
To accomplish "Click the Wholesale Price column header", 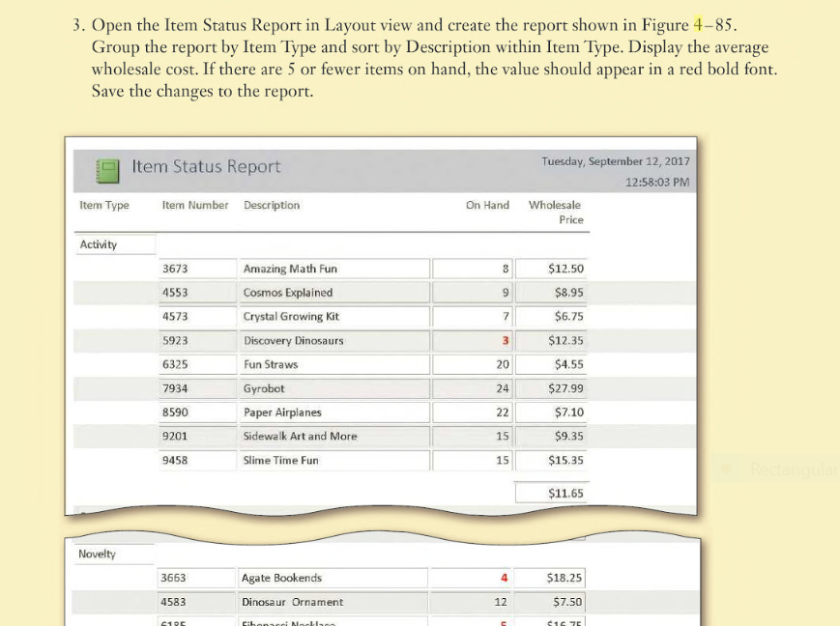I will 556,213.
